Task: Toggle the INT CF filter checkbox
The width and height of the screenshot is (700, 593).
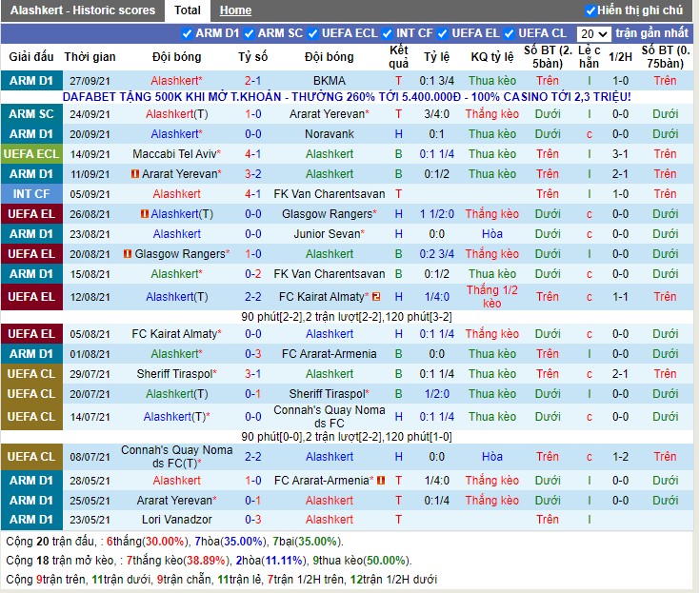Action: coord(389,33)
